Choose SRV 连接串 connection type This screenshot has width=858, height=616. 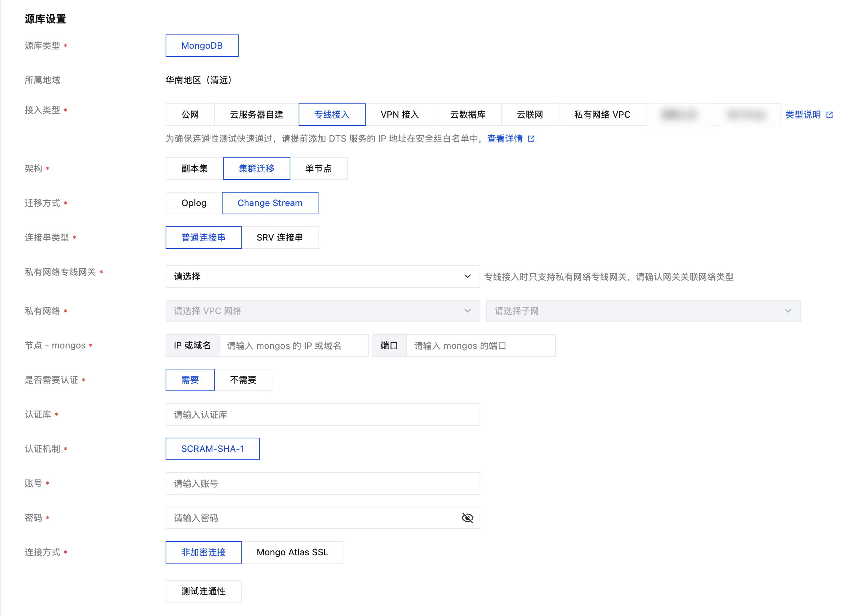[x=280, y=238]
